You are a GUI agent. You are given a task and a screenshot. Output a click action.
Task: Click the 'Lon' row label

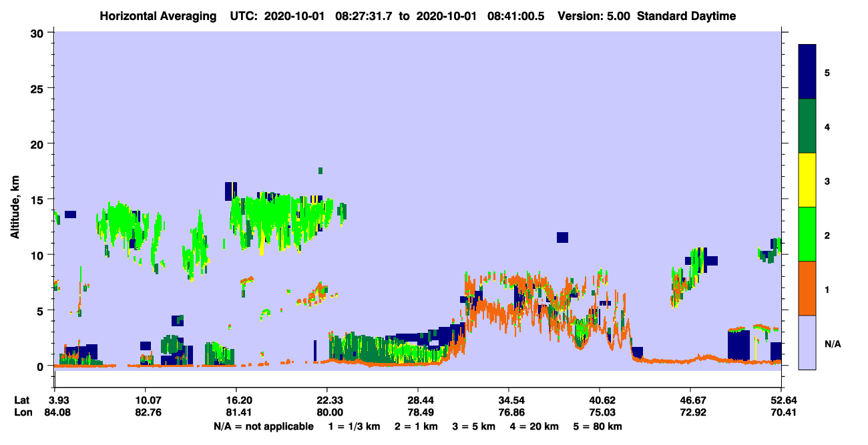click(x=23, y=412)
